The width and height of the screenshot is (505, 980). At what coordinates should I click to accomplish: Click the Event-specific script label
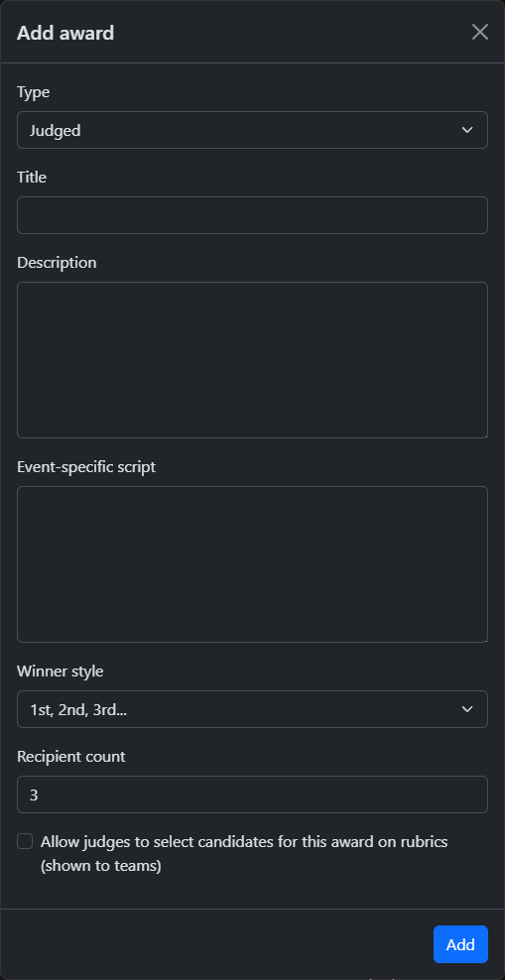click(x=86, y=466)
